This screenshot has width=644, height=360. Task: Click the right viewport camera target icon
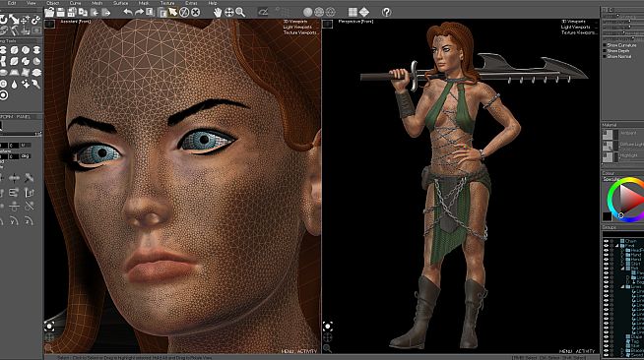point(327,327)
